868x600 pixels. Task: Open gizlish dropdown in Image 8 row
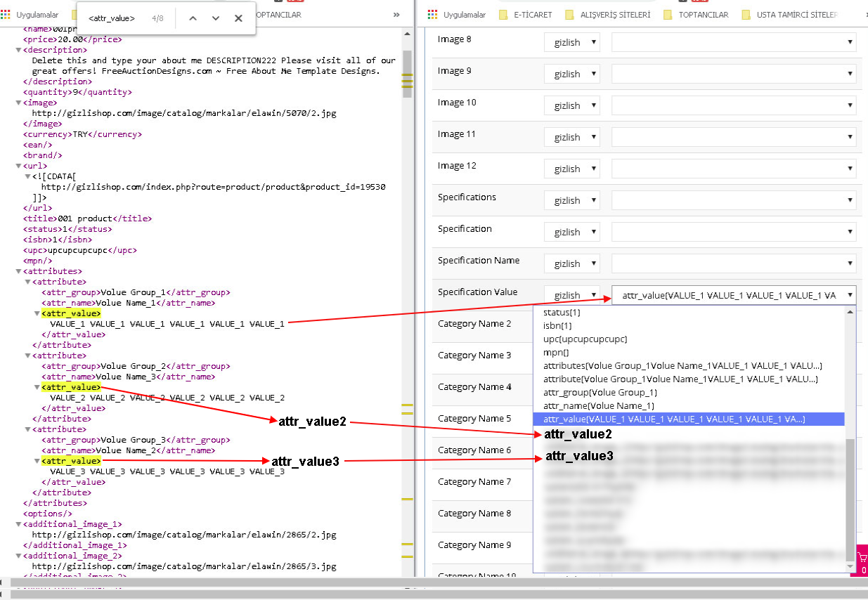tap(572, 42)
